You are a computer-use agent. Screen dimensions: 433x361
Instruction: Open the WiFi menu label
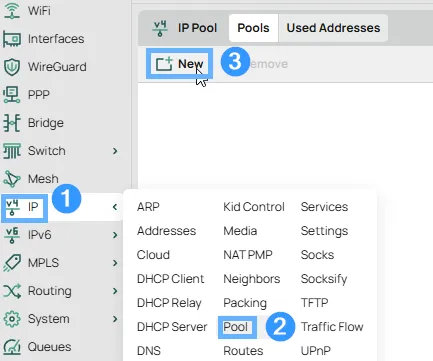pos(39,11)
